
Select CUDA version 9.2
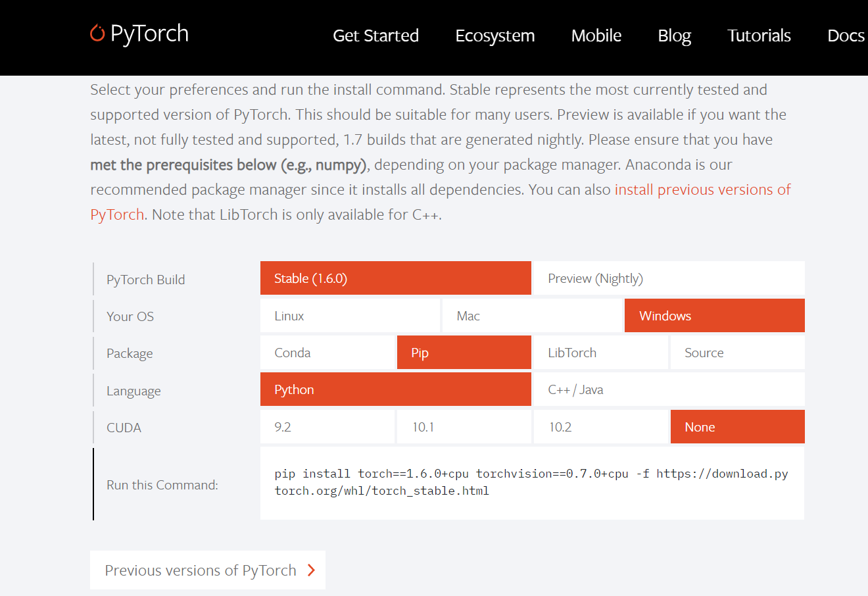coord(327,427)
